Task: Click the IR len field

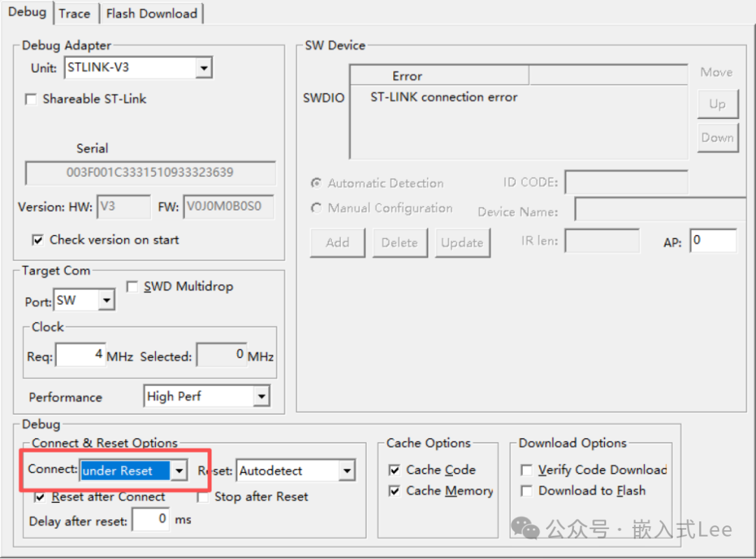Action: point(602,241)
